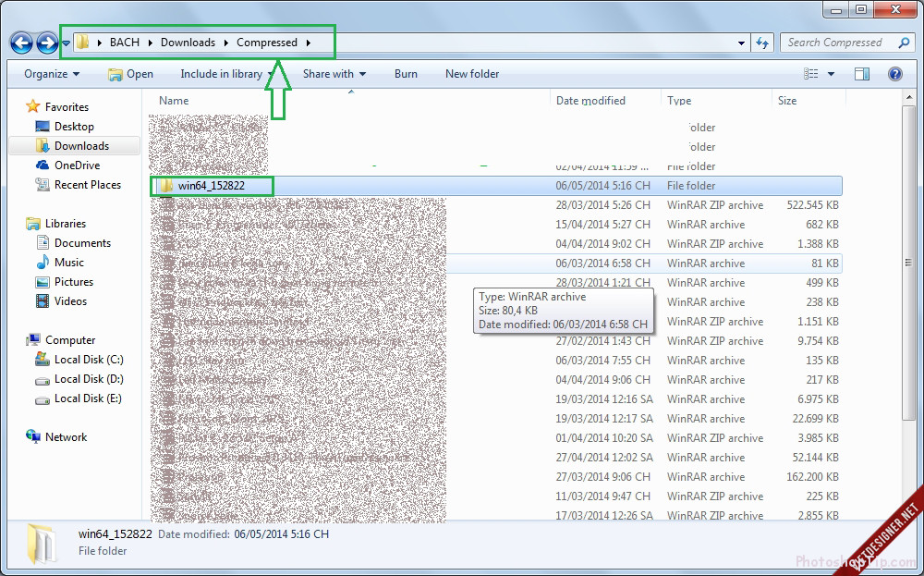Select the win64_152822 folder
Viewport: 924px width, 576px height.
[x=495, y=186]
